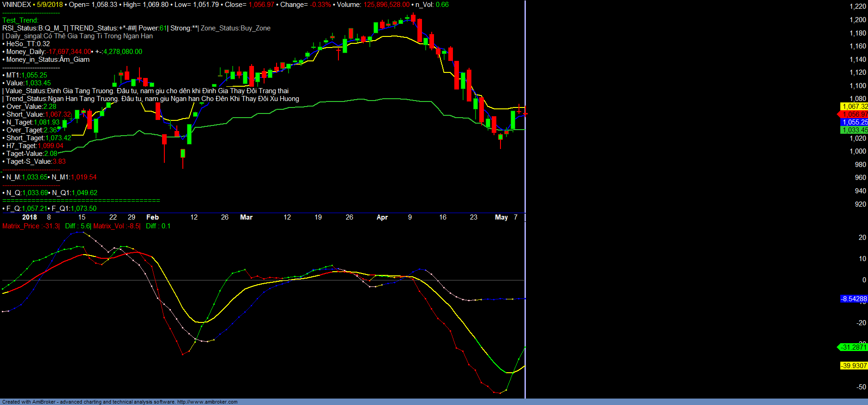Click the Matrix_Price indicator title
Viewport: 868px width, 405px height.
coord(30,226)
